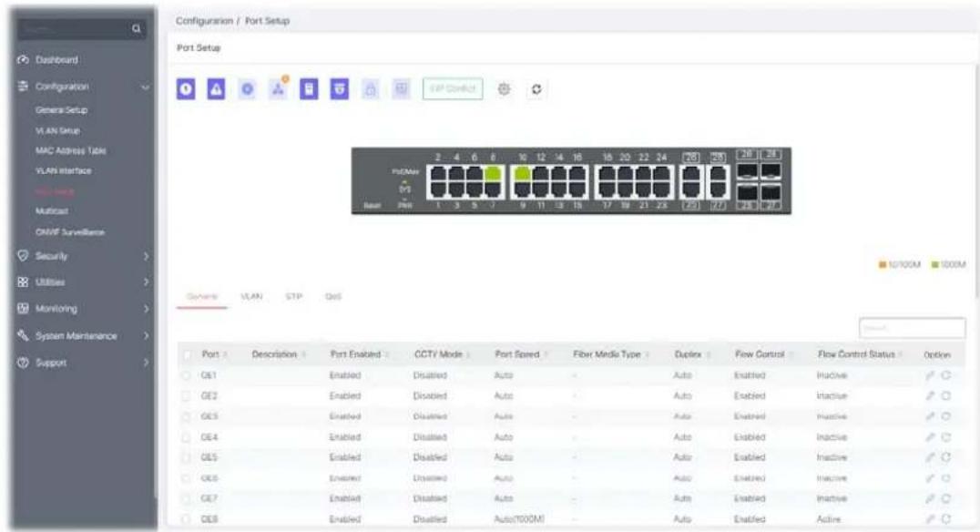Click the IP Conflict button
This screenshot has width=980, height=532.
pos(453,88)
